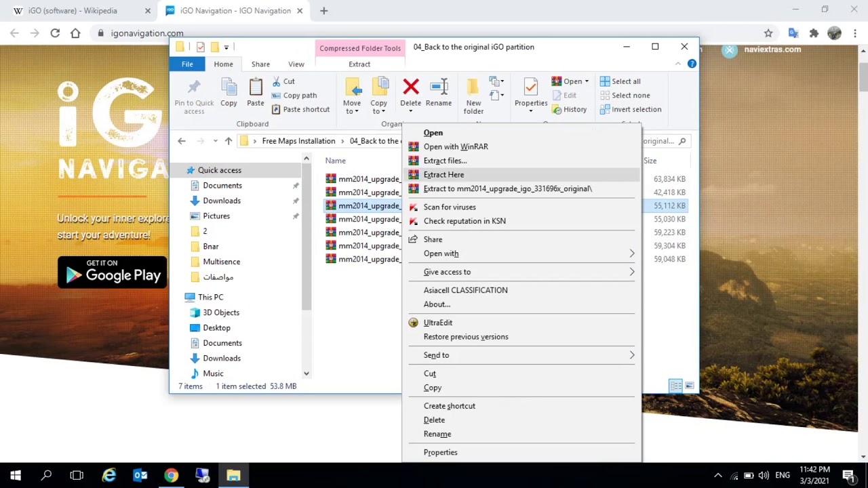Open the Multisence folder in the navigation pane
Image resolution: width=868 pixels, height=488 pixels.
coord(221,262)
